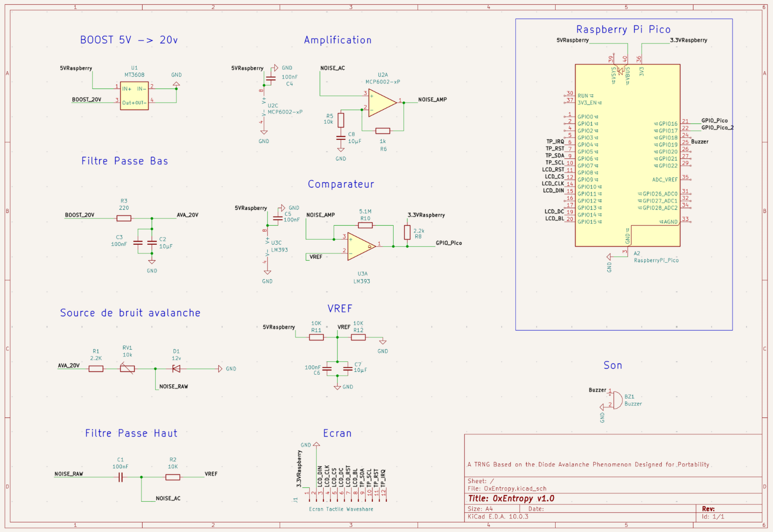Image resolution: width=773 pixels, height=532 pixels.
Task: Click 'Source de bruit avalanche' heading
Action: coord(130,313)
